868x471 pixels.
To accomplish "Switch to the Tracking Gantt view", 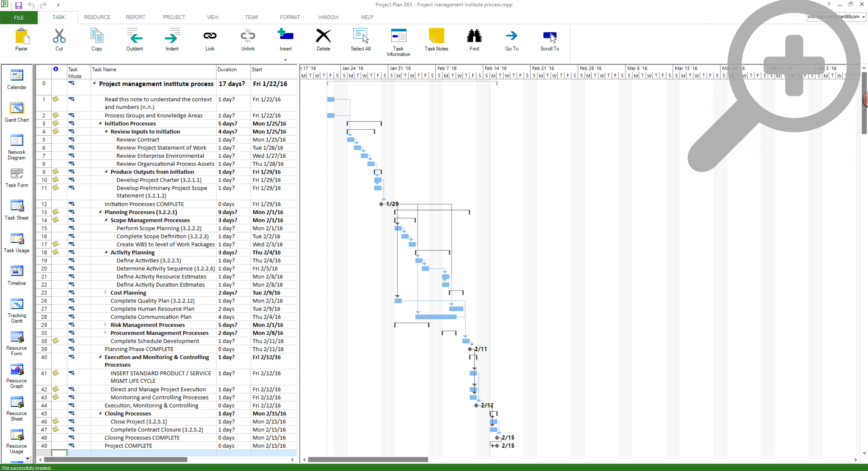I will click(17, 305).
